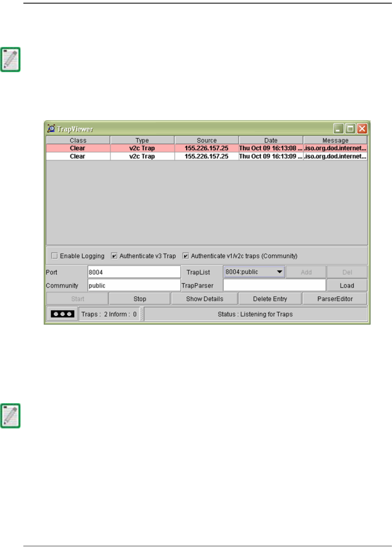Close the TrapViewer window
The image size is (392, 549).
(x=362, y=128)
